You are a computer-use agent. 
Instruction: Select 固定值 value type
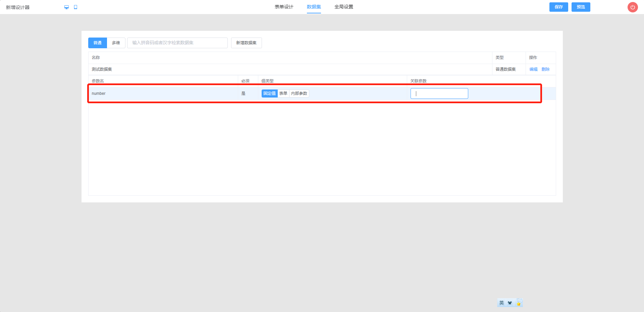point(269,93)
